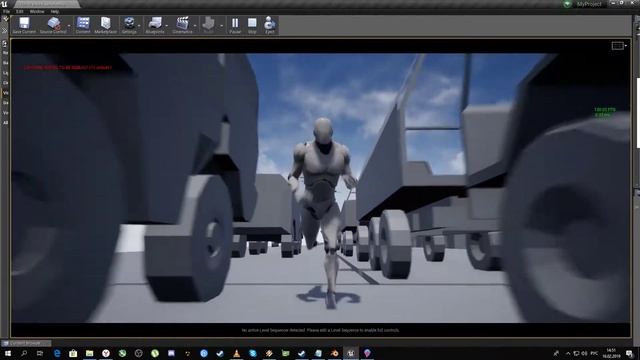This screenshot has height=360, width=640.
Task: Open the viewport layout options in the corner
Action: pos(619,46)
